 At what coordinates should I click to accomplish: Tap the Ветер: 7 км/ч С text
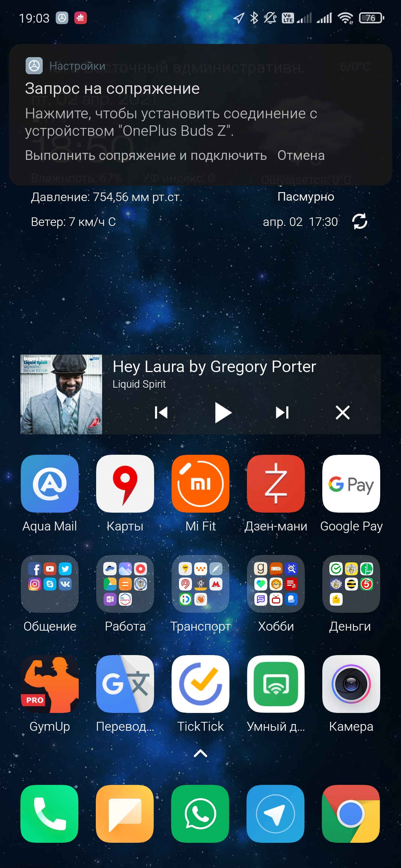(74, 222)
